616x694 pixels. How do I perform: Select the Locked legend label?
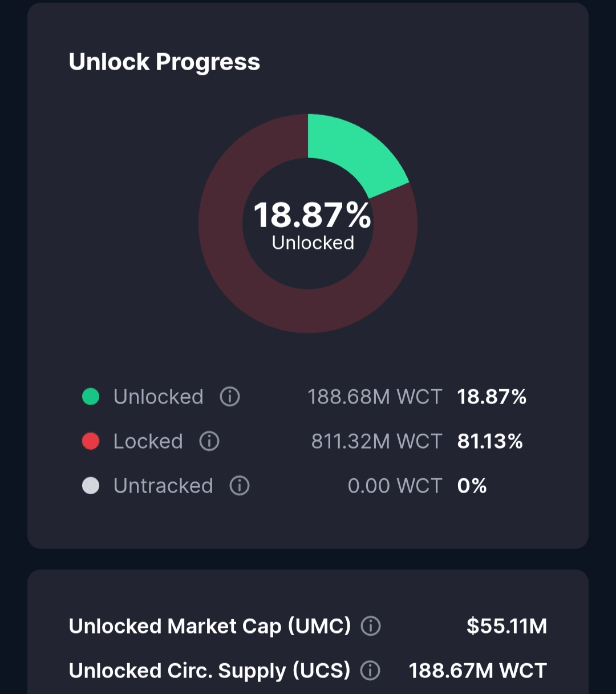[148, 441]
